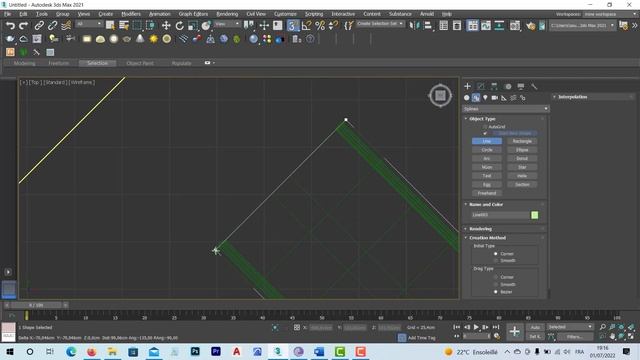Image resolution: width=640 pixels, height=360 pixels.
Task: Click the ViewCube in Top viewport
Action: 440,96
